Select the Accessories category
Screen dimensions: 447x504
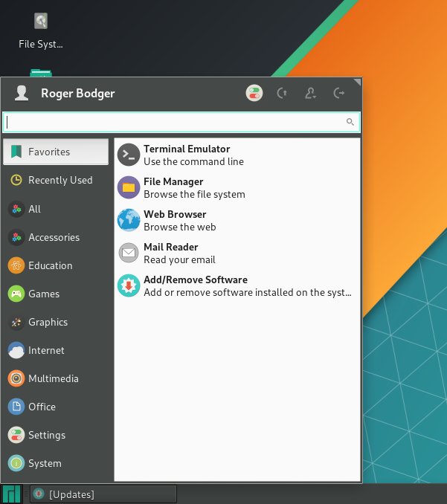(56, 237)
